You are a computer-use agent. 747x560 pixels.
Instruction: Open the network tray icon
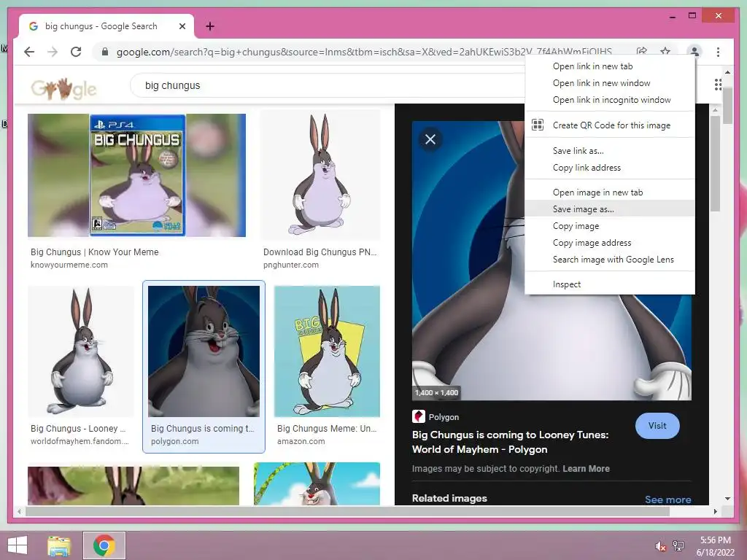678,545
